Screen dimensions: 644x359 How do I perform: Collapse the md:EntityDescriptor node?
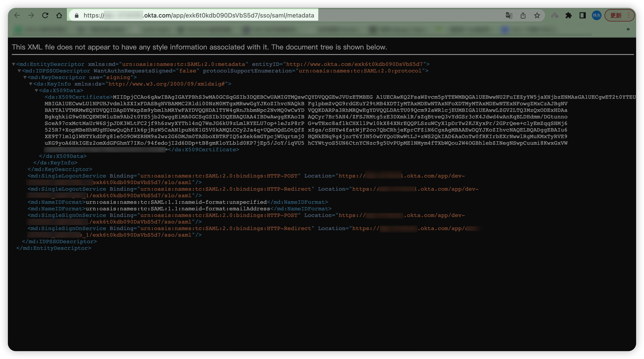[x=14, y=64]
